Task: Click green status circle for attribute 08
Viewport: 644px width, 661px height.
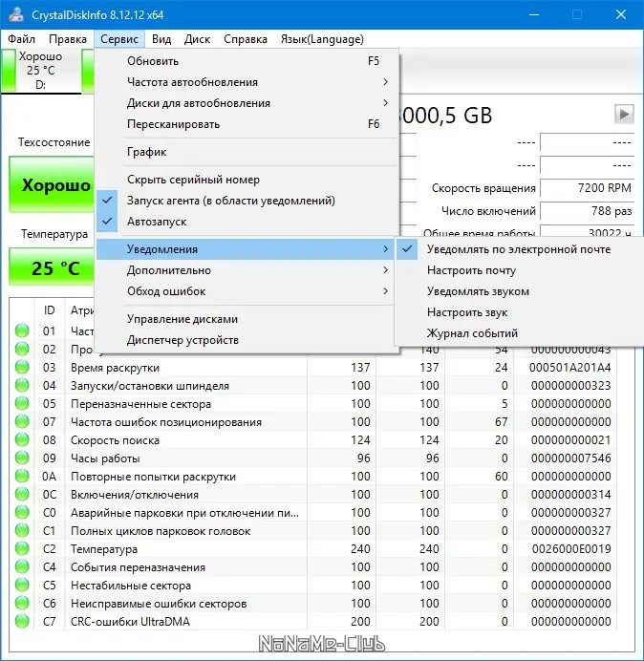Action: click(22, 439)
